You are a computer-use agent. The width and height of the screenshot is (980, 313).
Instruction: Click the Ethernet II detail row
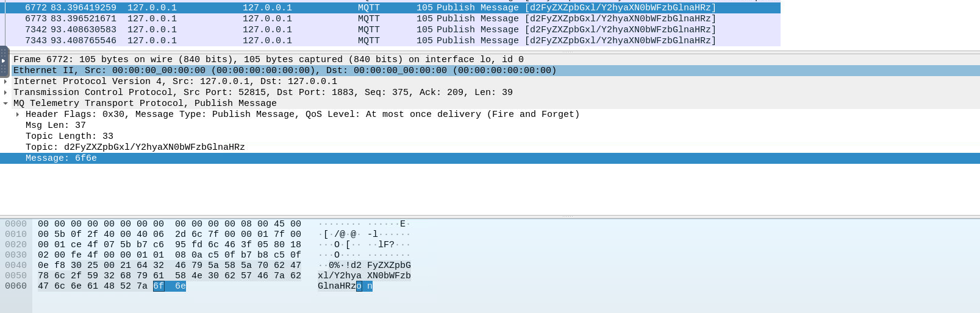tap(284, 71)
